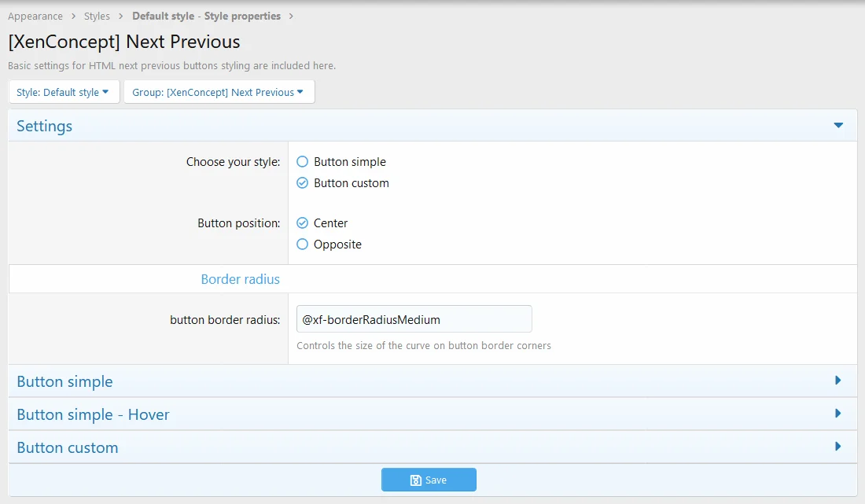Viewport: 865px width, 504px height.
Task: Collapse Settings section using the down arrow
Action: point(838,126)
